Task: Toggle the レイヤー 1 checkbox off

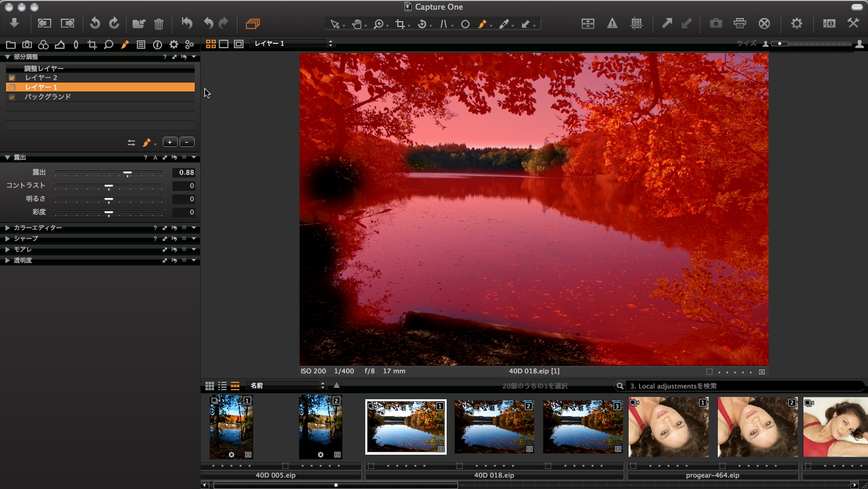Action: coord(11,87)
